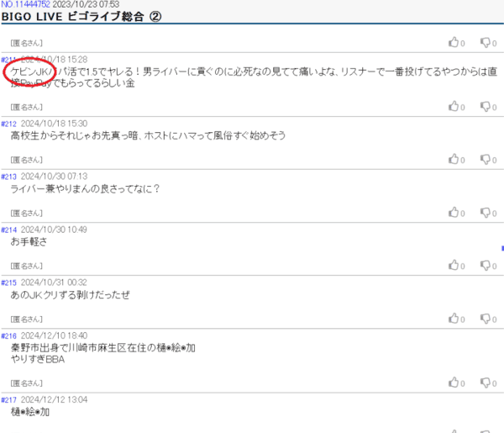
Task: Follow the #213 post number link
Action: point(8,177)
